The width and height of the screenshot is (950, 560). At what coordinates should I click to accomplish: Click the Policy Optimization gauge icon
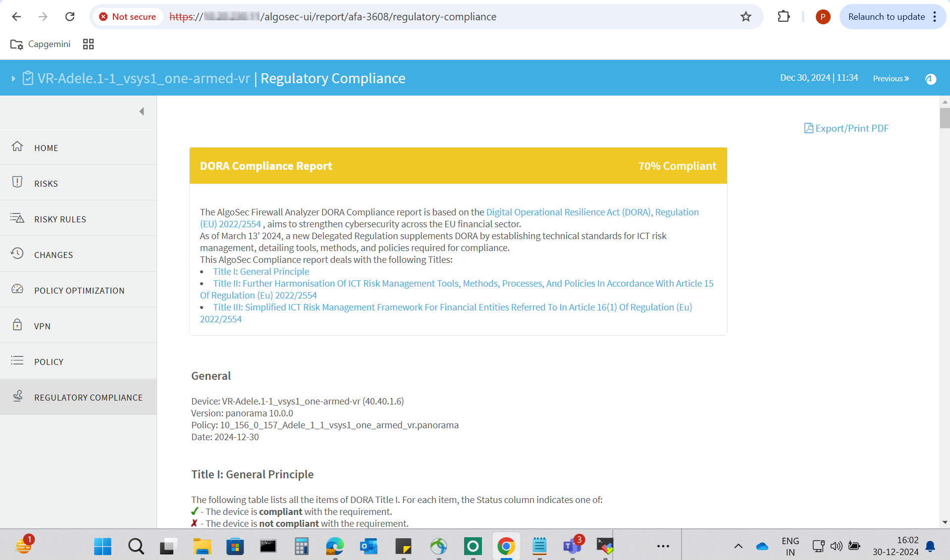click(x=17, y=289)
